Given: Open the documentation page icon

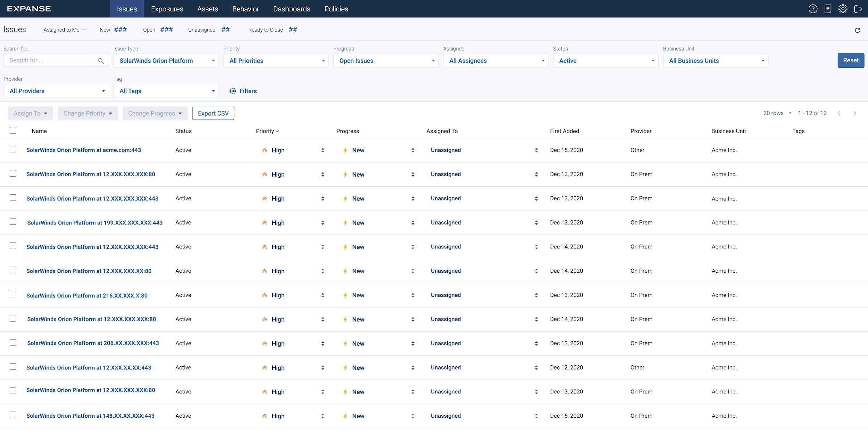Looking at the screenshot, I should pyautogui.click(x=828, y=9).
